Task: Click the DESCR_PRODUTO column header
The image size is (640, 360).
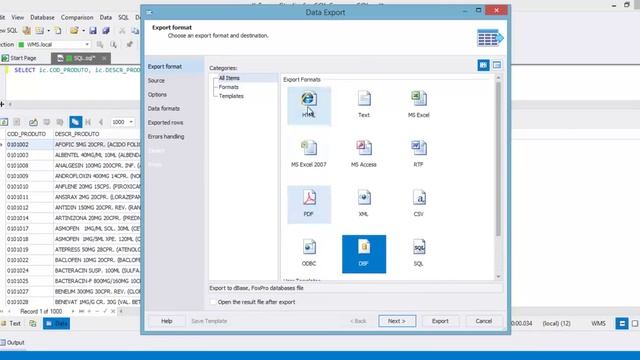Action: [97, 134]
